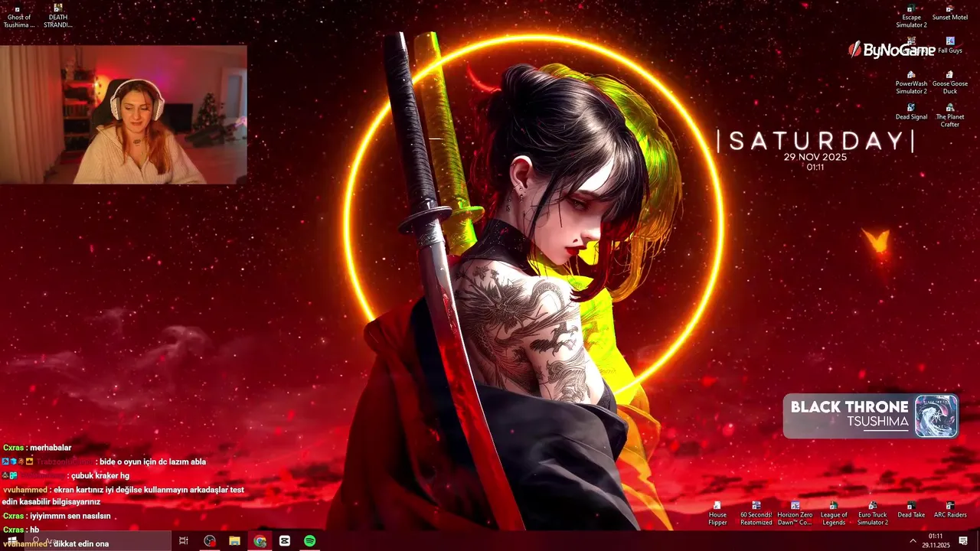Open the DEATH STRANDING desktop shortcut

click(x=58, y=17)
